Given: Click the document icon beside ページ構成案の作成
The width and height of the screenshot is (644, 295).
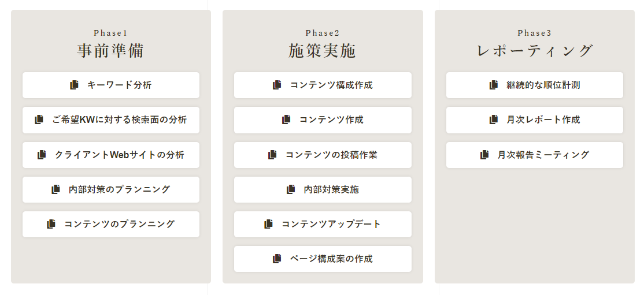Looking at the screenshot, I should click(277, 259).
